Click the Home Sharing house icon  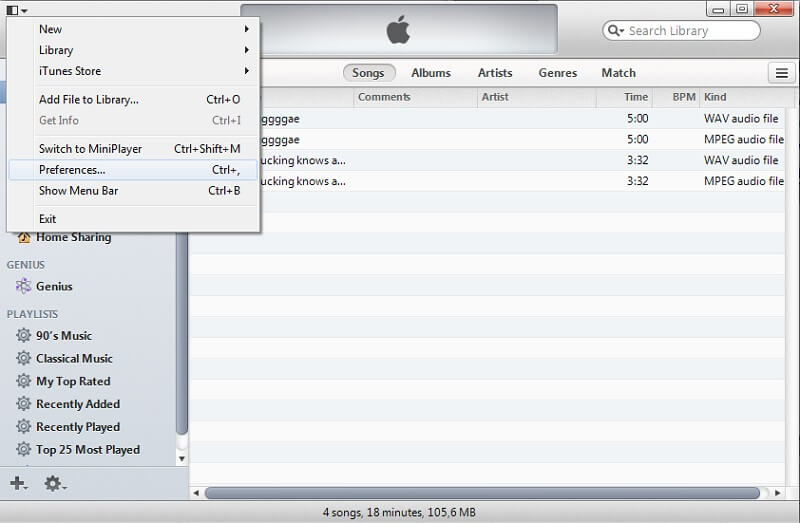click(23, 237)
